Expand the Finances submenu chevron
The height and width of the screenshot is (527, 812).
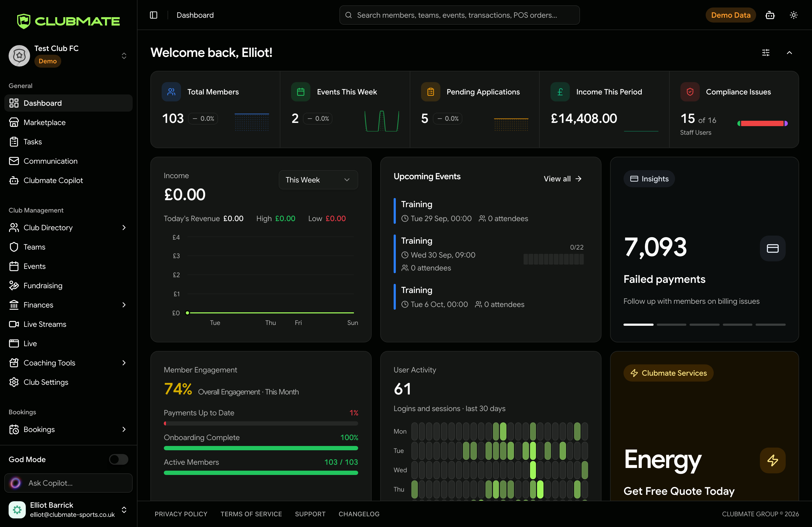124,305
